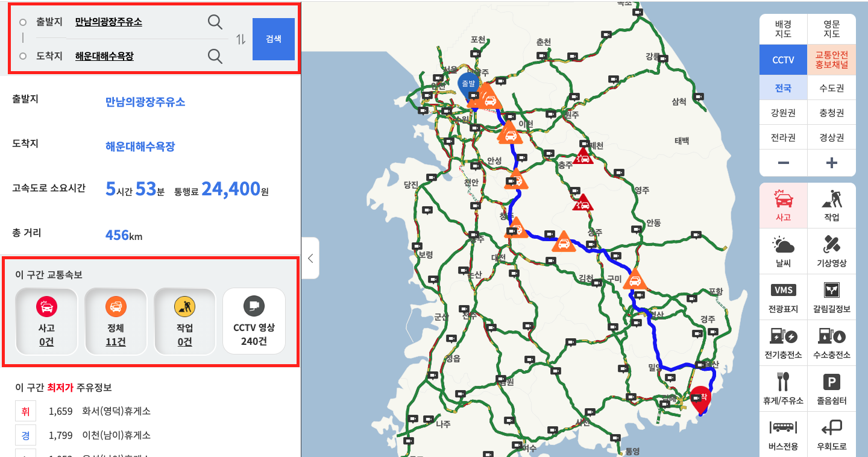Select the 경상권 region view
The image size is (868, 457).
pyautogui.click(x=832, y=137)
